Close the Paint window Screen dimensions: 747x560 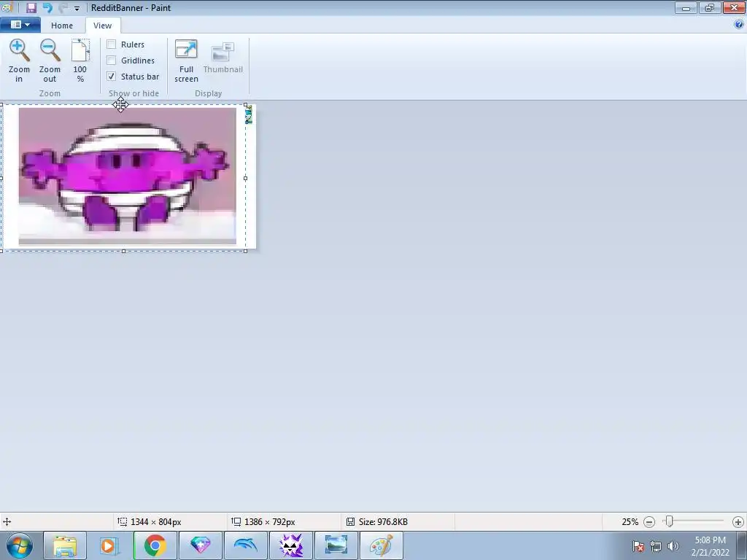point(734,7)
